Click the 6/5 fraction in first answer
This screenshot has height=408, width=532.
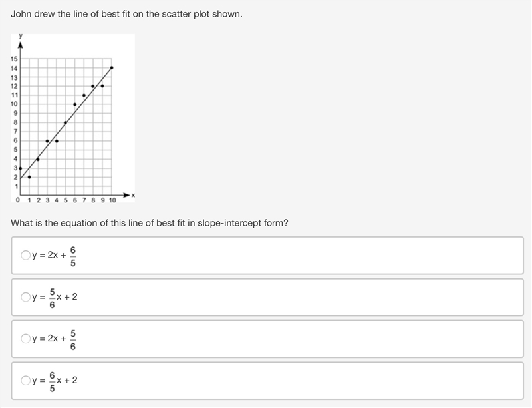click(73, 256)
